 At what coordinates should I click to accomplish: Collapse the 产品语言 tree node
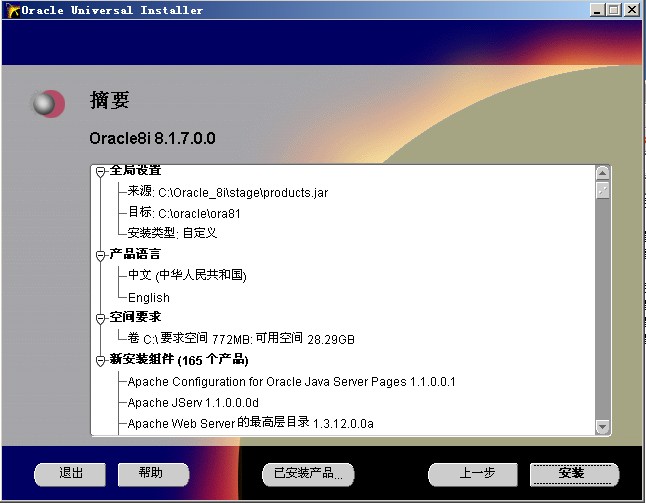(x=100, y=256)
